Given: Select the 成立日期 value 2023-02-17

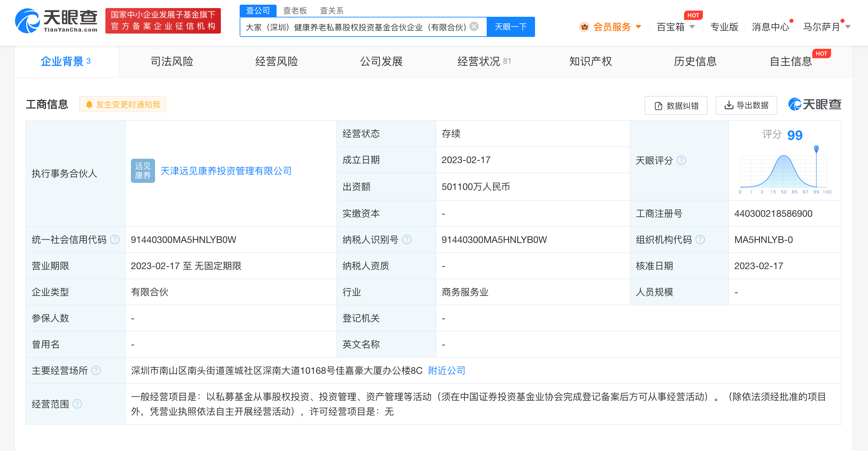Looking at the screenshot, I should click(x=466, y=160).
